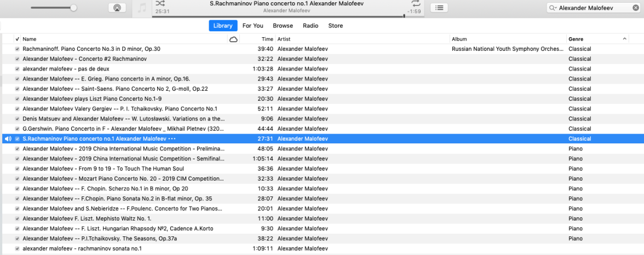Open the Store tab

(335, 26)
